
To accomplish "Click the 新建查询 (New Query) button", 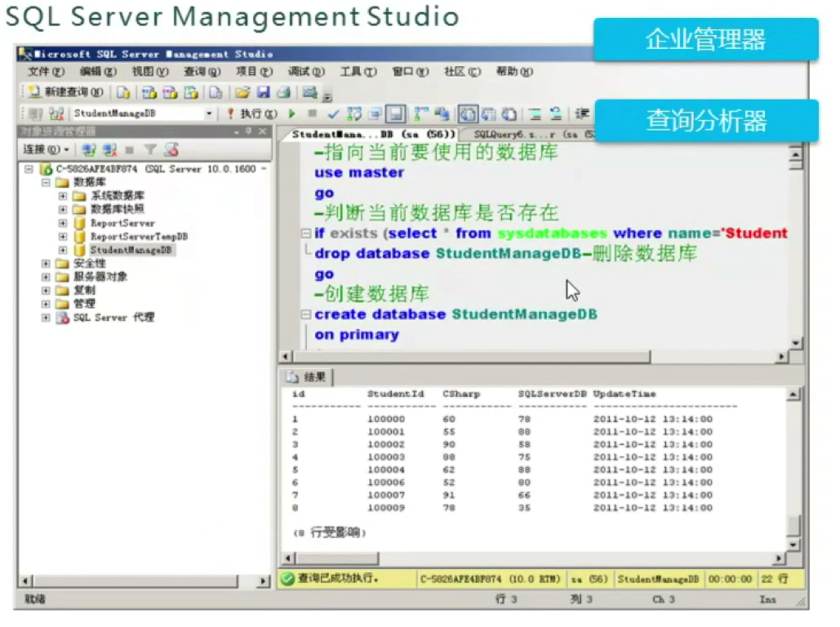I will [x=66, y=92].
